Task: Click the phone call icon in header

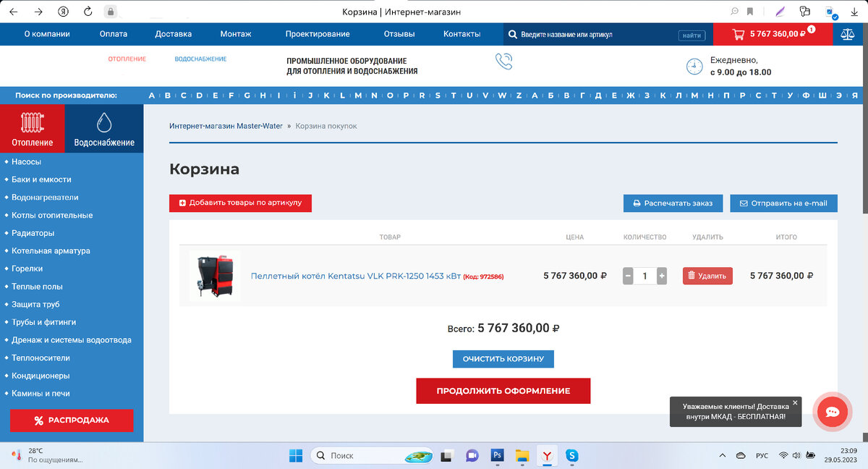Action: (504, 62)
